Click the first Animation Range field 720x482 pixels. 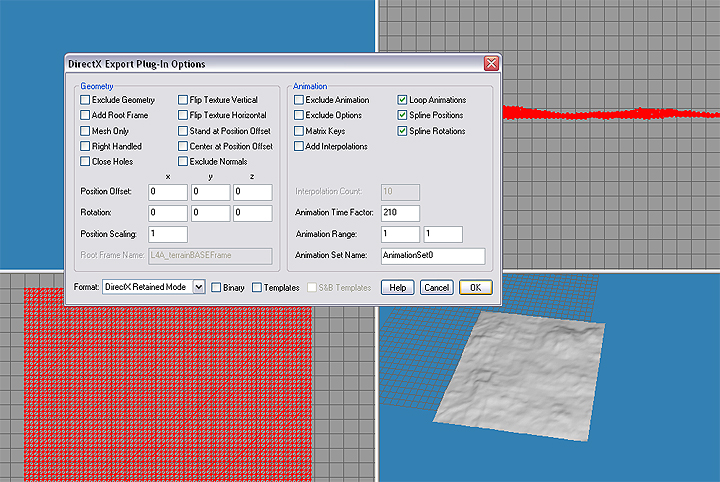click(400, 234)
